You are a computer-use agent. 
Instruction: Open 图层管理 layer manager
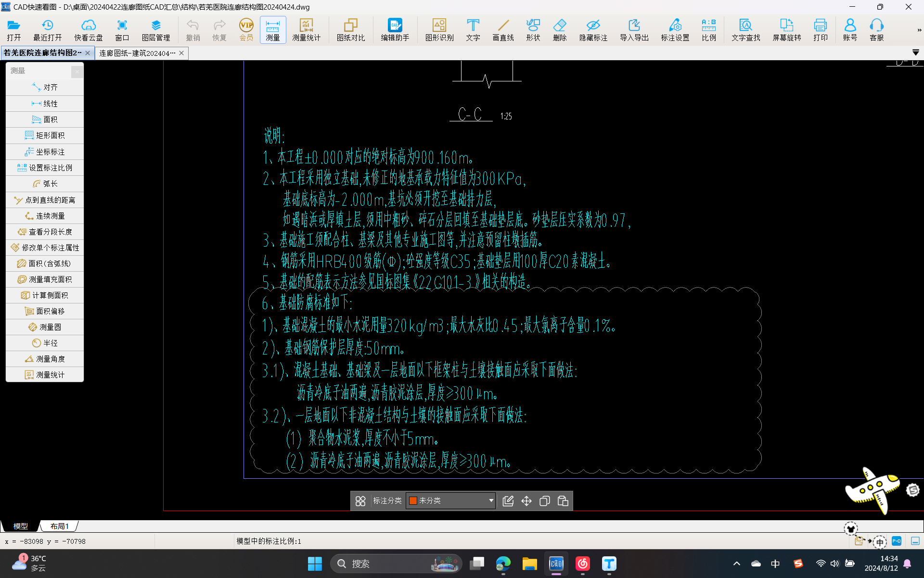tap(156, 30)
